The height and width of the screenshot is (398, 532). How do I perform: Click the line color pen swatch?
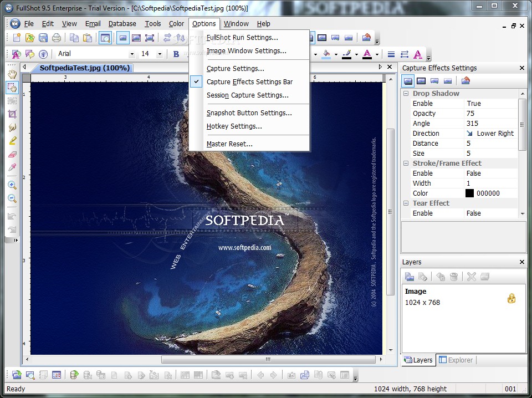[347, 54]
